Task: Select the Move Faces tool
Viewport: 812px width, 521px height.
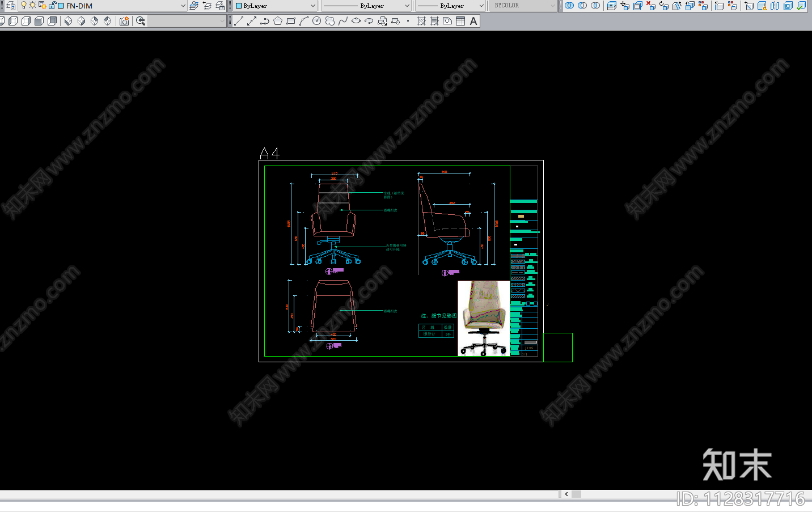Action: click(625, 6)
